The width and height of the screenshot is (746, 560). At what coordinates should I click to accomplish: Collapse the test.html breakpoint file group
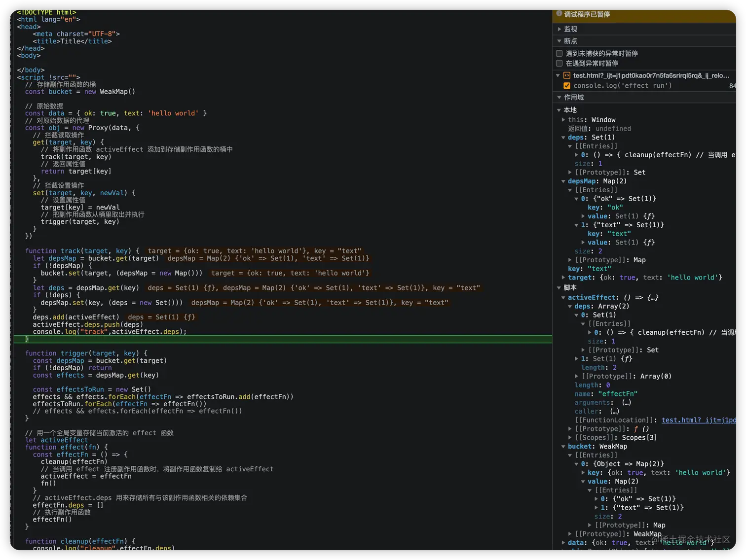(558, 75)
